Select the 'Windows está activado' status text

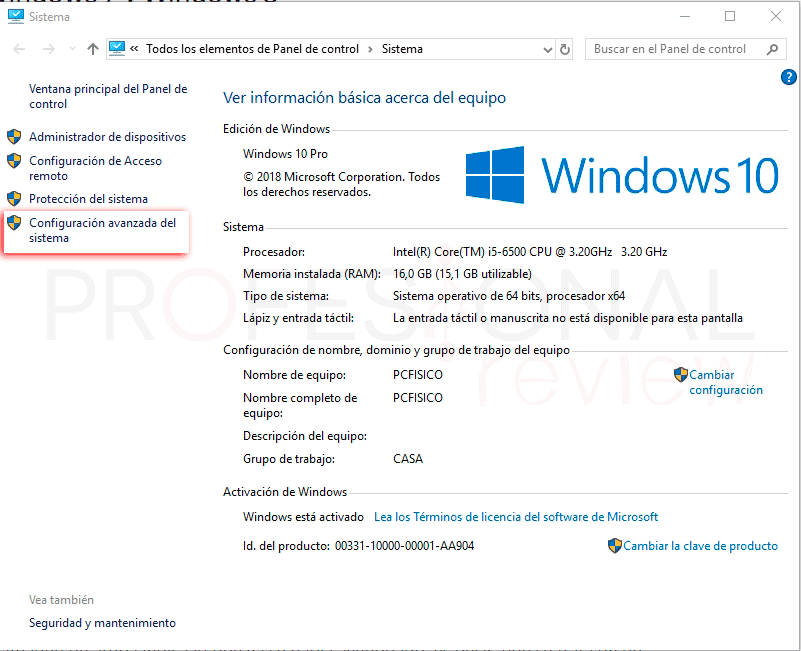(x=303, y=517)
